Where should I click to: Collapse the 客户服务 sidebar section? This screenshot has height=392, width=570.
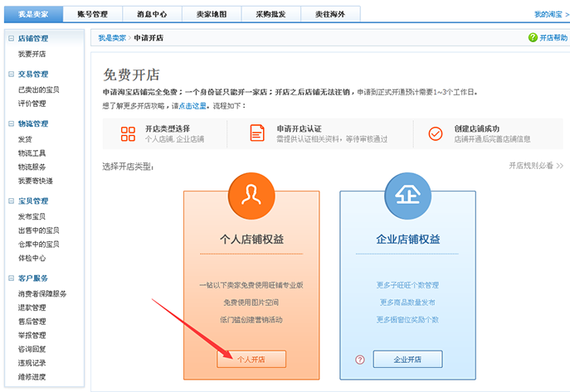(12, 278)
